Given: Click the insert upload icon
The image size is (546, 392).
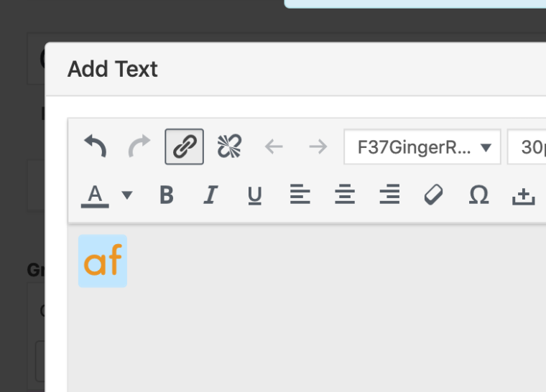Looking at the screenshot, I should 523,196.
